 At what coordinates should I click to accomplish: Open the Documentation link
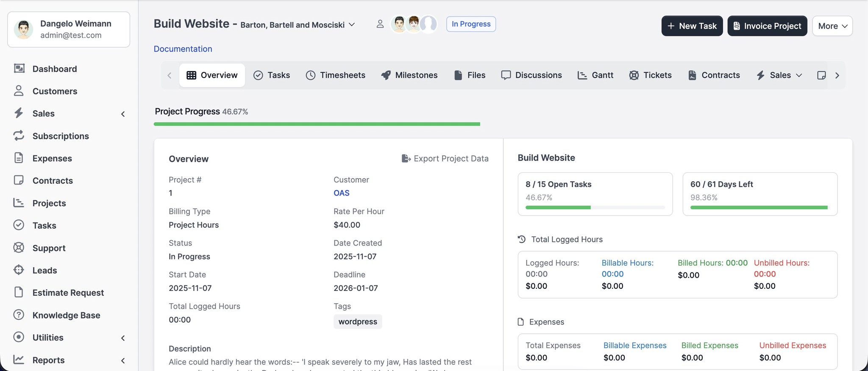(x=183, y=49)
